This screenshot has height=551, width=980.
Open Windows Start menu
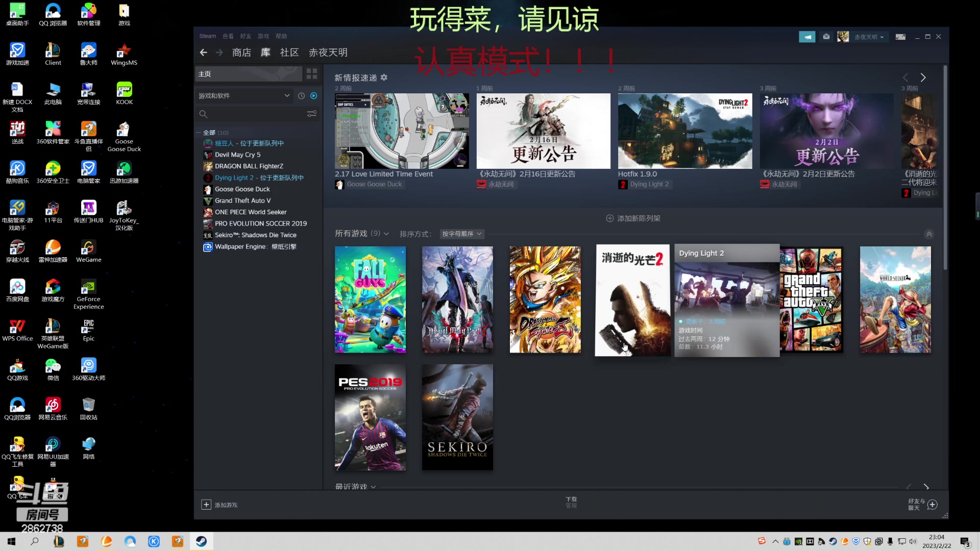click(x=11, y=541)
